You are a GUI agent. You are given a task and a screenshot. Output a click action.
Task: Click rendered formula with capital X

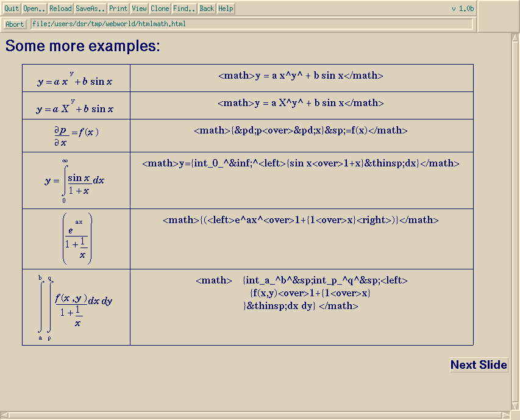click(x=75, y=107)
